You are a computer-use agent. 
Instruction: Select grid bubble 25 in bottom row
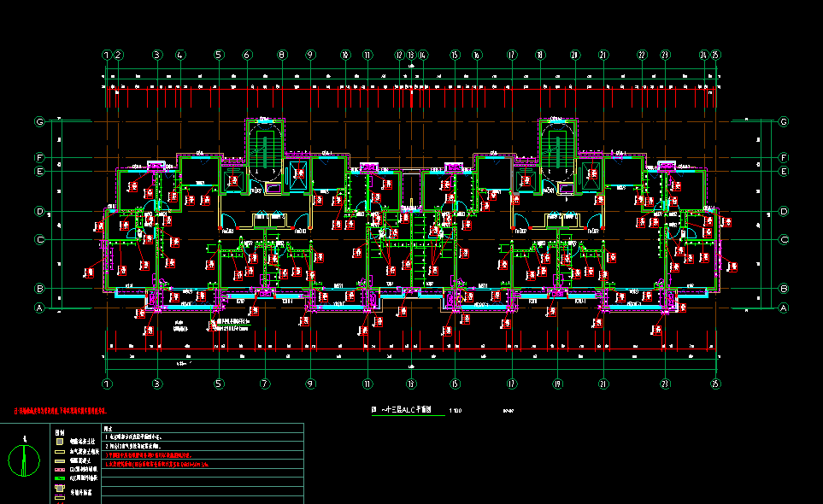715,384
